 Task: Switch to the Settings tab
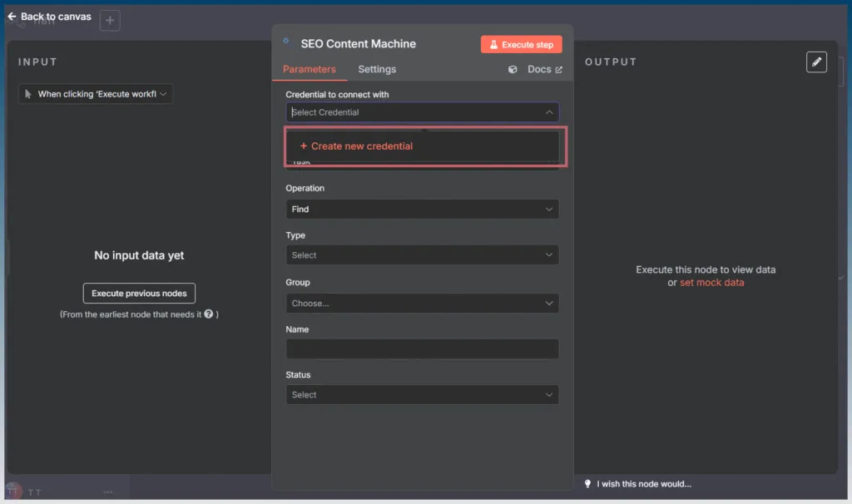377,70
